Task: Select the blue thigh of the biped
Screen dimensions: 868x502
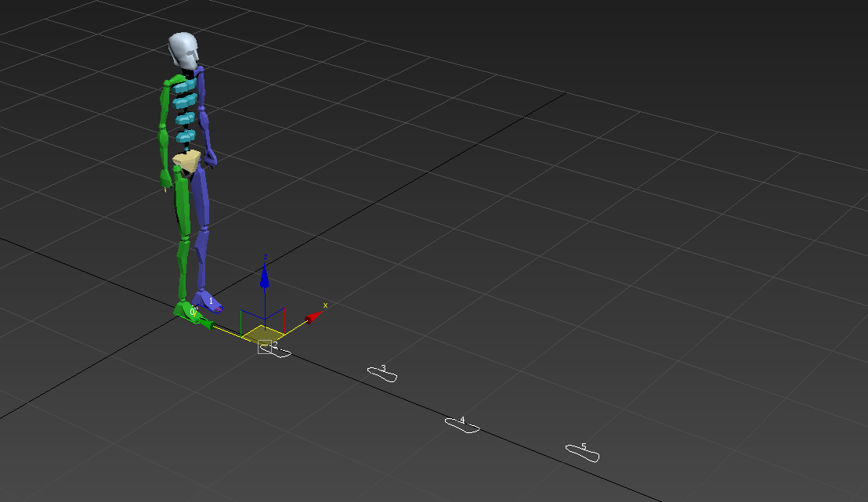Action: (201, 199)
